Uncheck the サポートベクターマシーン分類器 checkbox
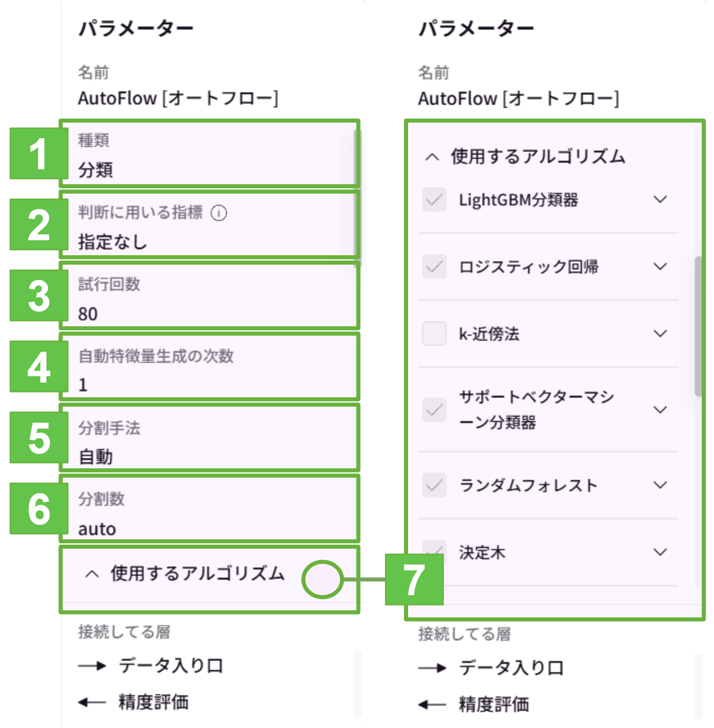Viewport: 714px width, 728px height. point(433,410)
